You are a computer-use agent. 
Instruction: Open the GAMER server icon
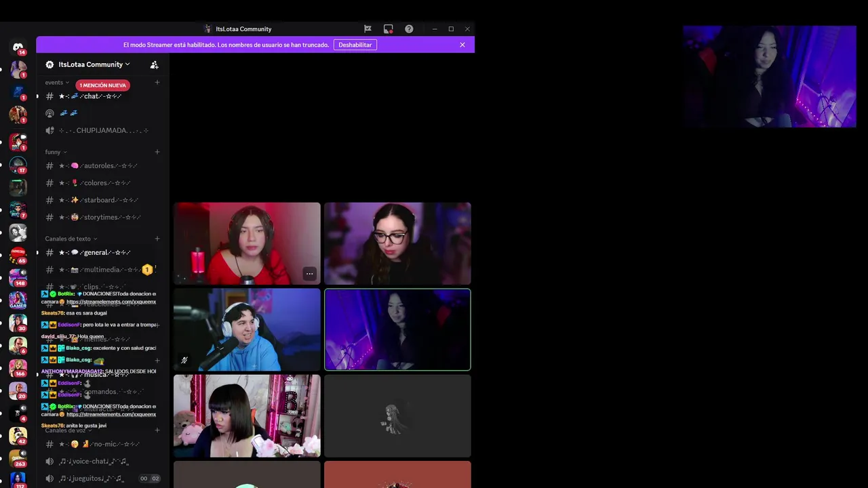18,300
